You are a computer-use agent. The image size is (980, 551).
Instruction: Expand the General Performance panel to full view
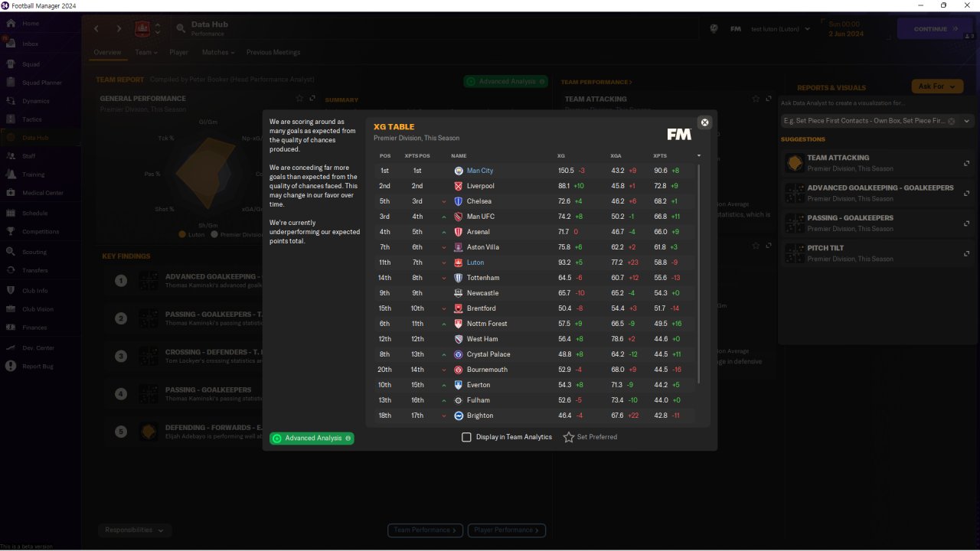pos(312,99)
